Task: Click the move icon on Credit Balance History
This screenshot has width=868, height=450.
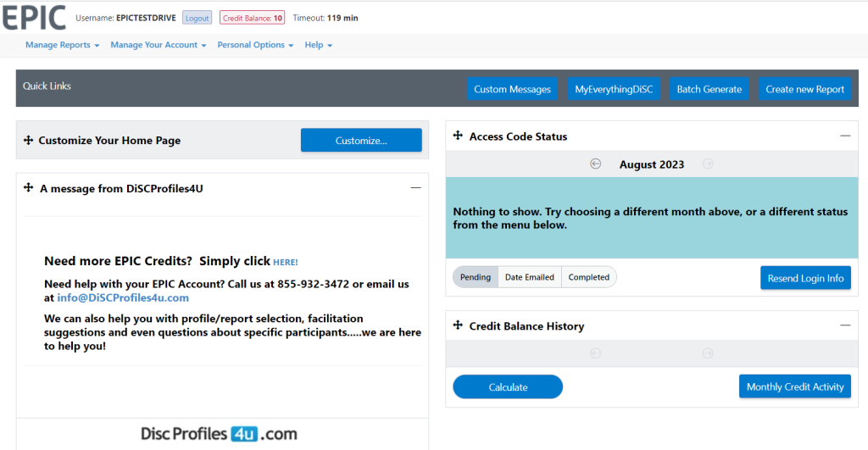Action: (x=458, y=325)
